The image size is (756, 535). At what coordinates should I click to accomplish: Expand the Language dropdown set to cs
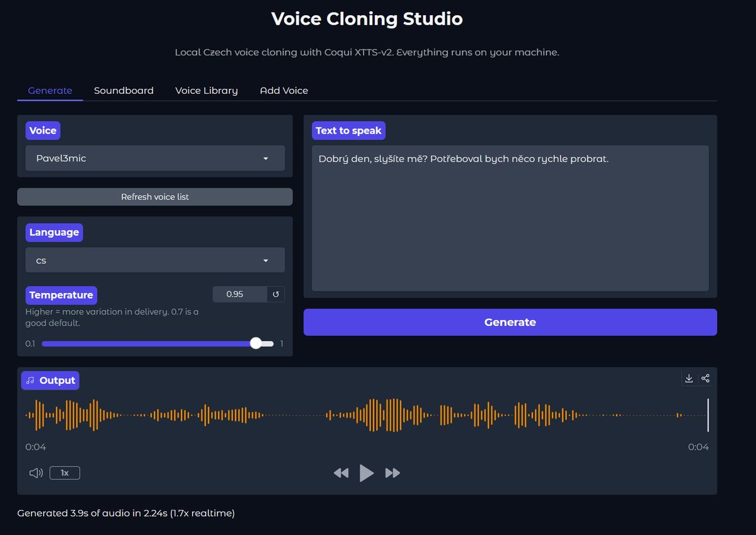point(155,260)
